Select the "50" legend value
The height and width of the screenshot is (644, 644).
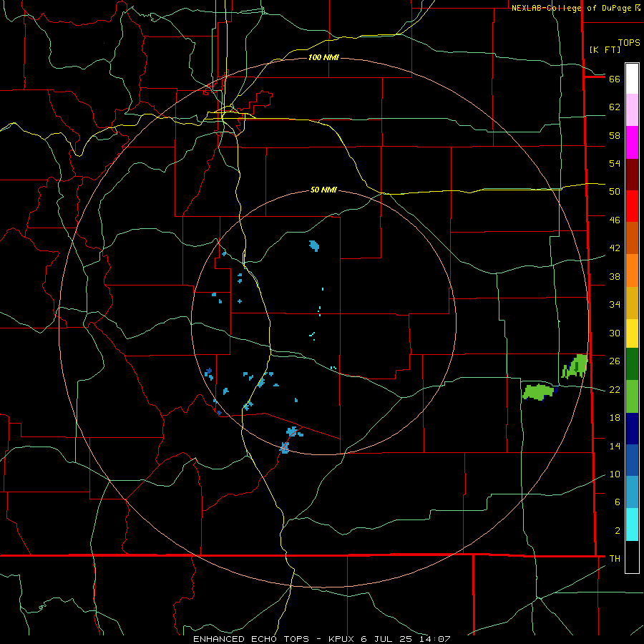point(615,192)
